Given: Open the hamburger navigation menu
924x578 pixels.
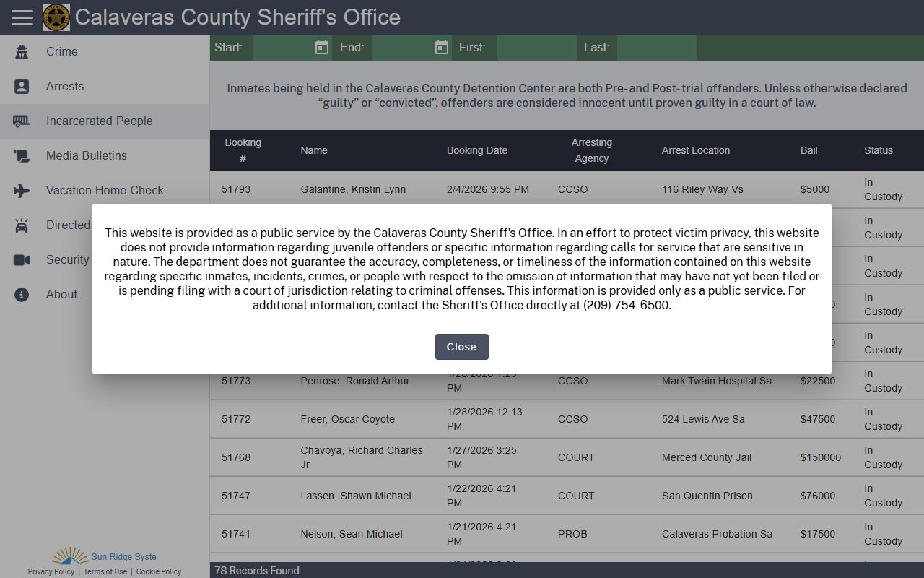Looking at the screenshot, I should 22,17.
